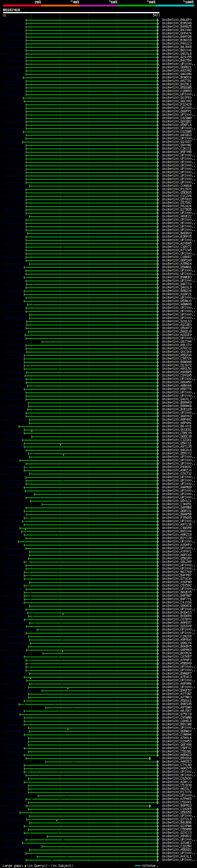The image size is (197, 868).
Task: Open hit UniRef100_B4L6F0
Action: 176,20
